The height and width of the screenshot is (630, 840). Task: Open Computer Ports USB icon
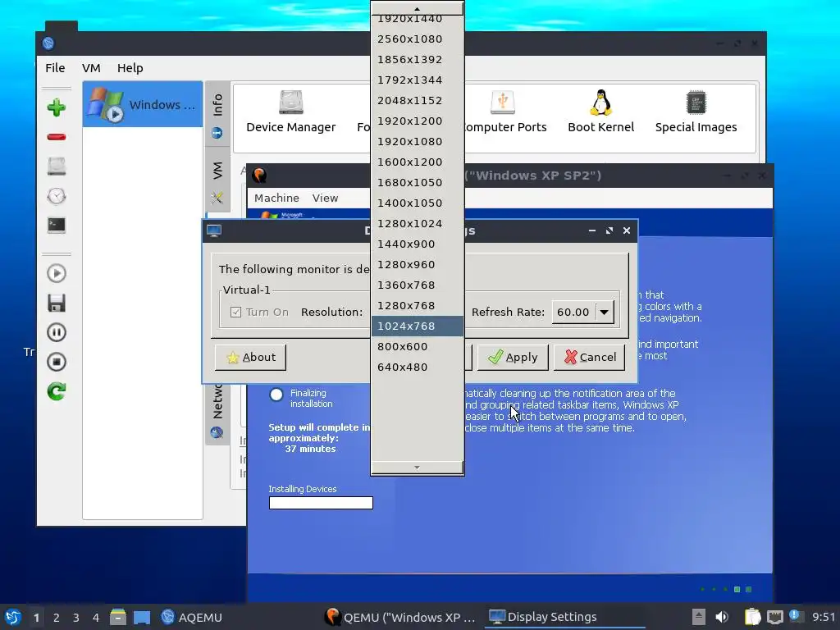(x=504, y=112)
